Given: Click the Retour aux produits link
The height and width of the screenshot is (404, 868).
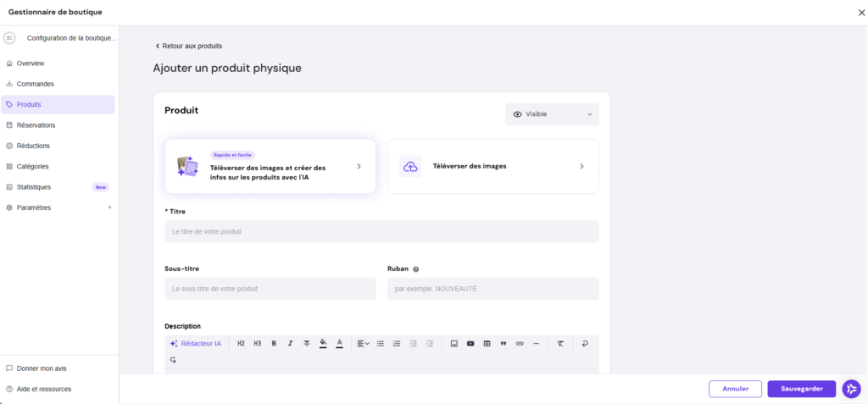Looking at the screenshot, I should click(x=188, y=46).
